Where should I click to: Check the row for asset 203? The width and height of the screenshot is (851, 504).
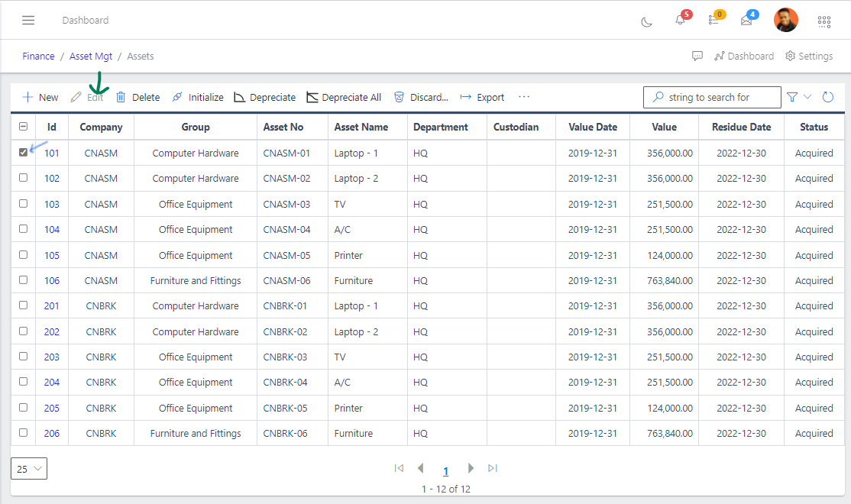[23, 357]
